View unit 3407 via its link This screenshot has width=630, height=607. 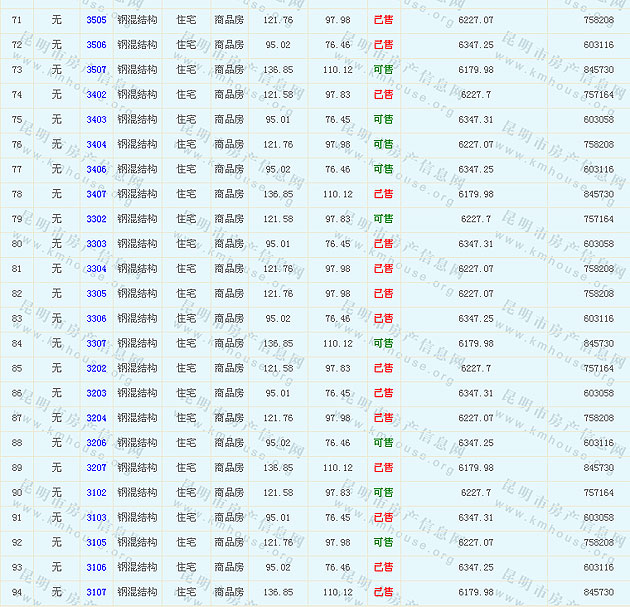click(x=96, y=195)
